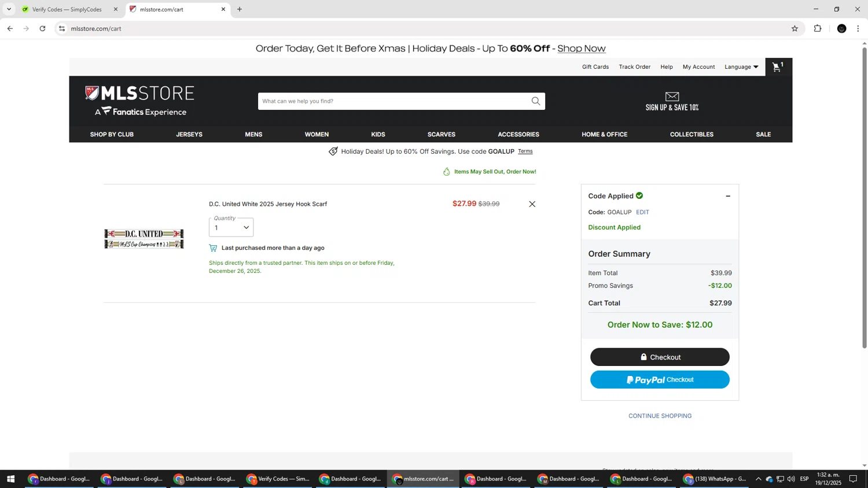This screenshot has width=868, height=488.
Task: Click the PayPal Checkout button
Action: point(660,380)
